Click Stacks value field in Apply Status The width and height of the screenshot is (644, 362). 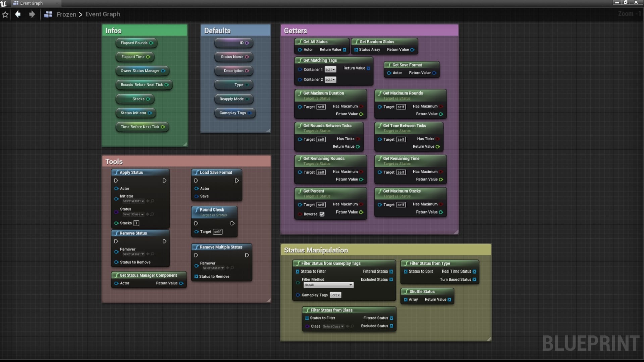tap(136, 223)
